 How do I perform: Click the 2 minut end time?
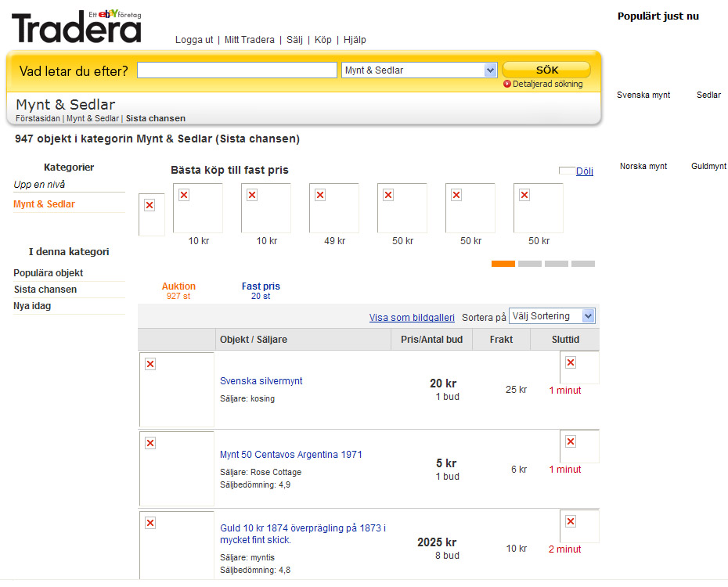click(564, 549)
